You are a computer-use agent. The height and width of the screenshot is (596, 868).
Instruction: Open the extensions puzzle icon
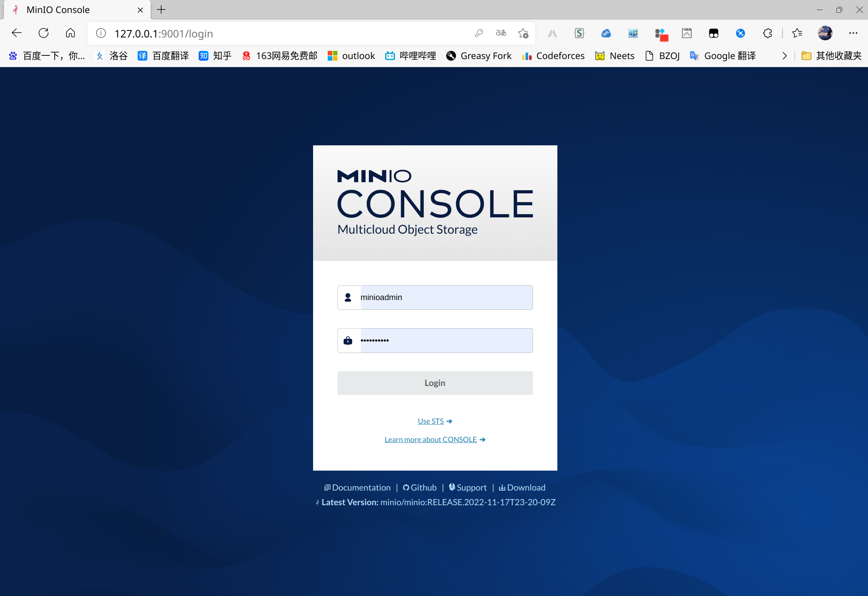pos(767,33)
